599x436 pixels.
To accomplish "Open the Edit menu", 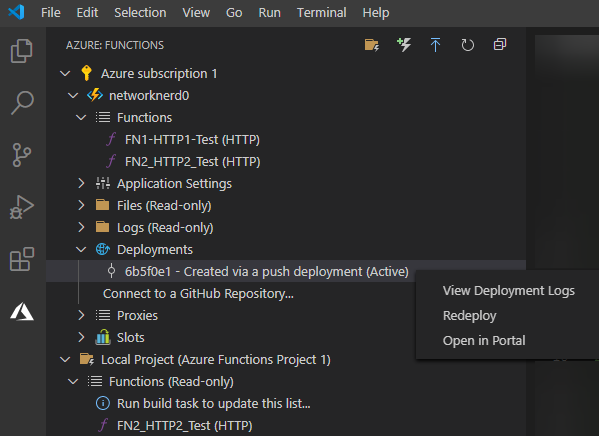I will click(87, 13).
